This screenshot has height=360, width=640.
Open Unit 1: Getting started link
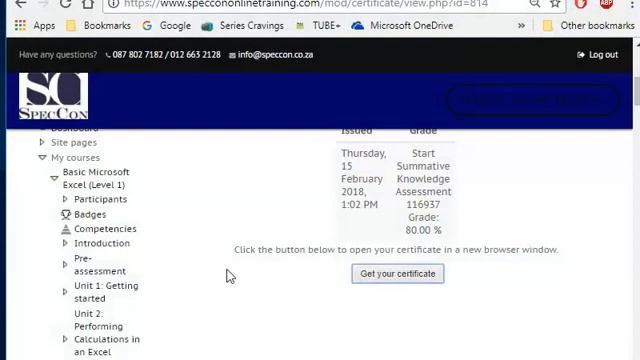[106, 292]
